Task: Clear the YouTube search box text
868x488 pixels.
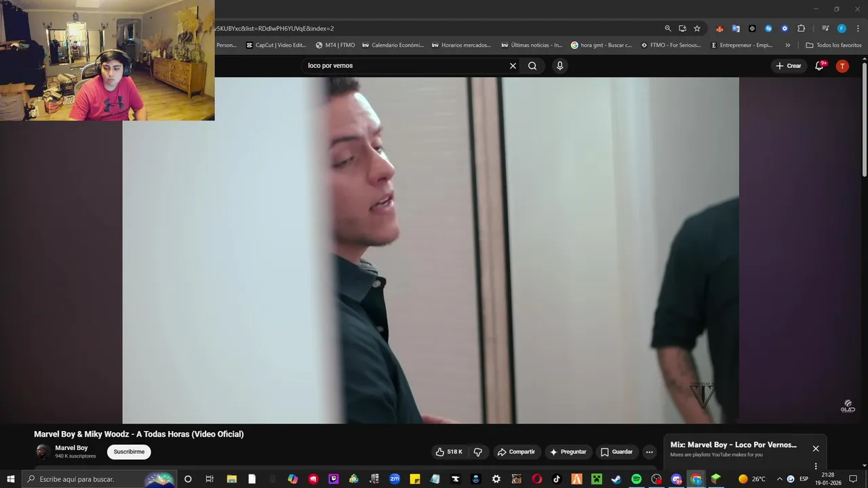Action: tap(513, 66)
